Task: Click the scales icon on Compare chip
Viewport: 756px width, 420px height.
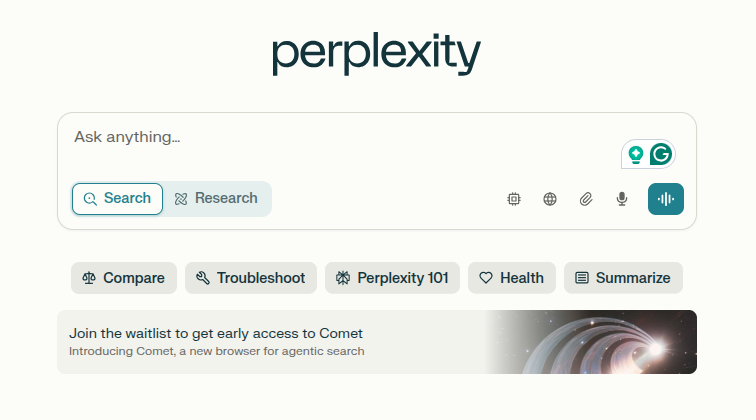Action: [x=89, y=278]
